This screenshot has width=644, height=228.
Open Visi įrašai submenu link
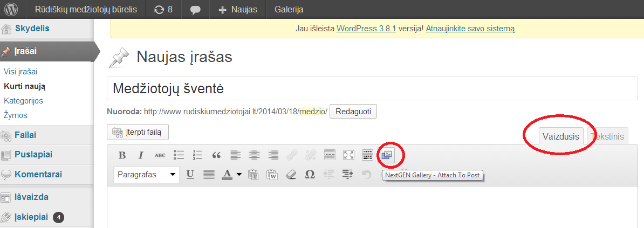pos(20,72)
